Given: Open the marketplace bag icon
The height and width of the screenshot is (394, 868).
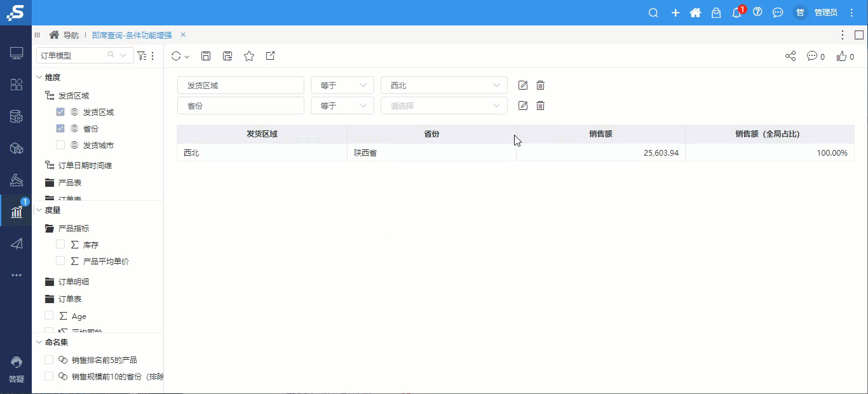Looking at the screenshot, I should coord(716,13).
